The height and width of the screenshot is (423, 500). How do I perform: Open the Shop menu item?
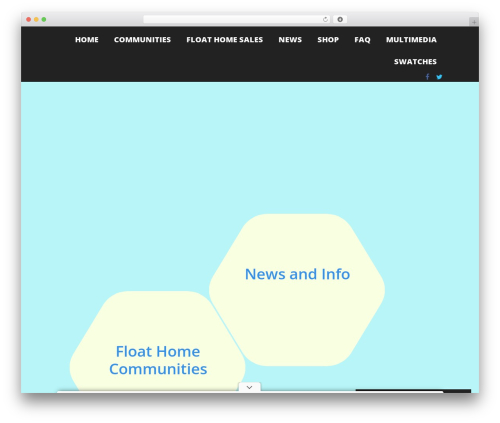coord(328,40)
